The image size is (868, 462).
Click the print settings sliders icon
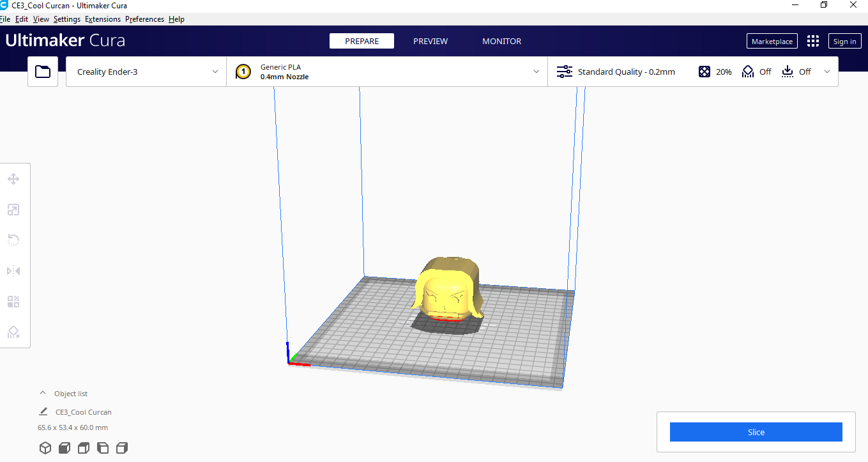coord(565,72)
